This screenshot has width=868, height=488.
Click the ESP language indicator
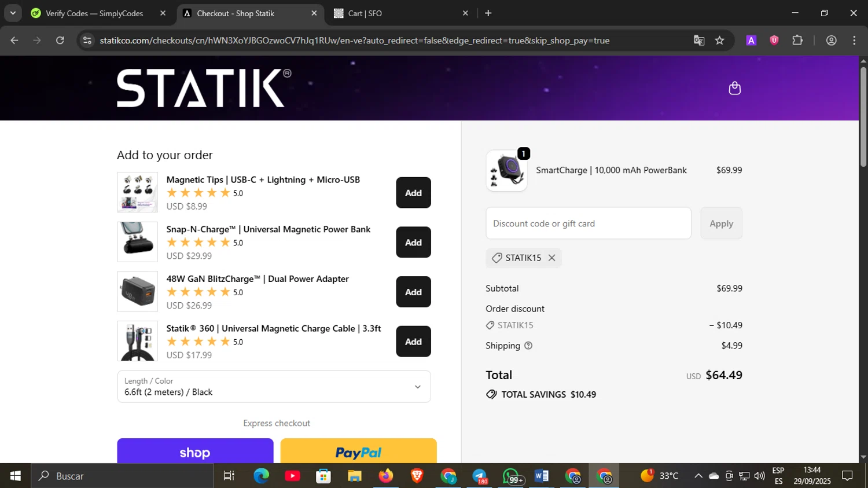coord(778,471)
